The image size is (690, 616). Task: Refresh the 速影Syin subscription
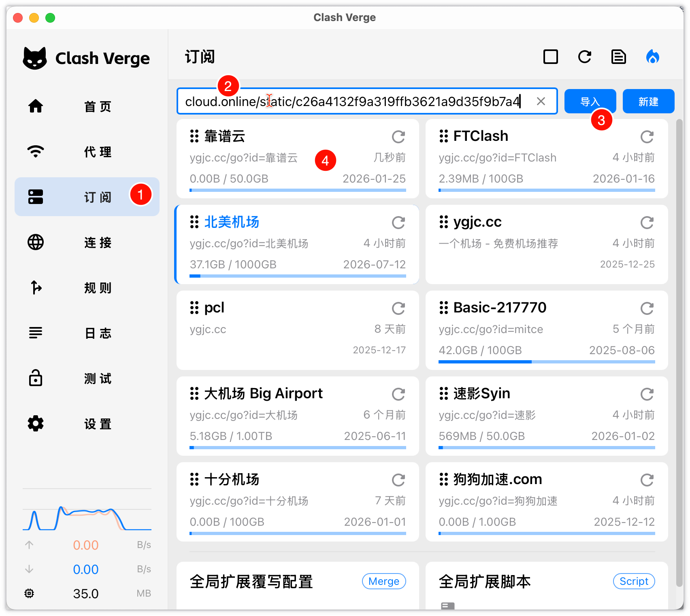(x=647, y=394)
